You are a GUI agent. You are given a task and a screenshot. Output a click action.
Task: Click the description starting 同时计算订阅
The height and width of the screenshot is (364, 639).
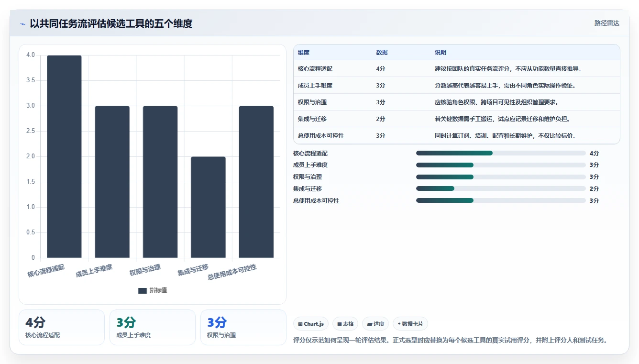coord(505,136)
